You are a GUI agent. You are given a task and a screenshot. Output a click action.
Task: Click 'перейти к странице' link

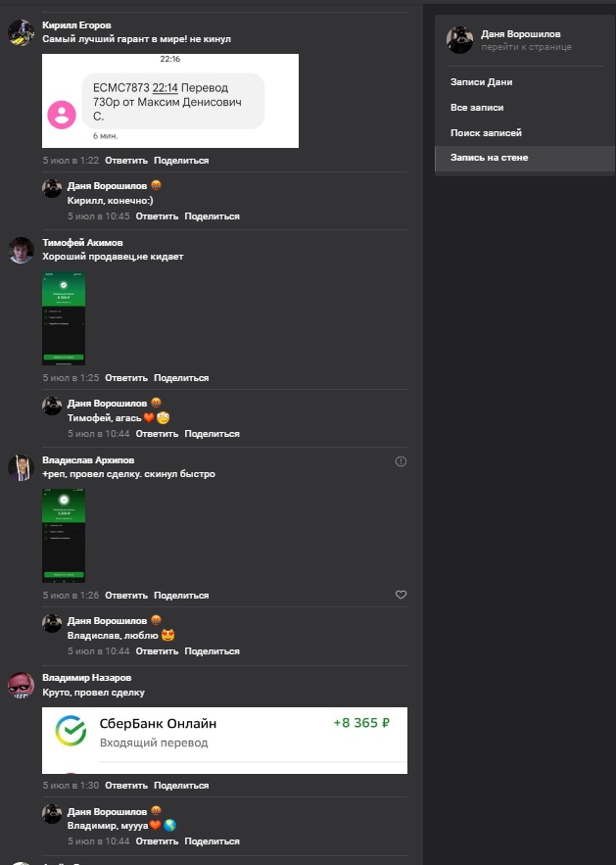[526, 47]
